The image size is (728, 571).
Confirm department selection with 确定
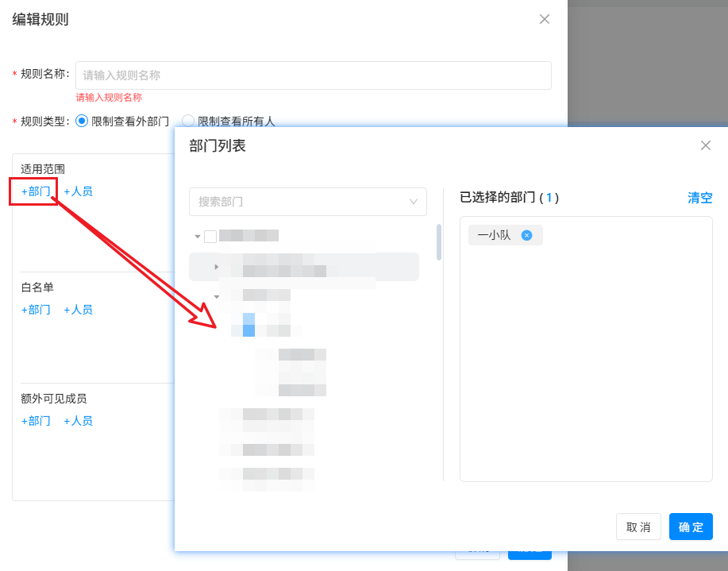tap(690, 527)
